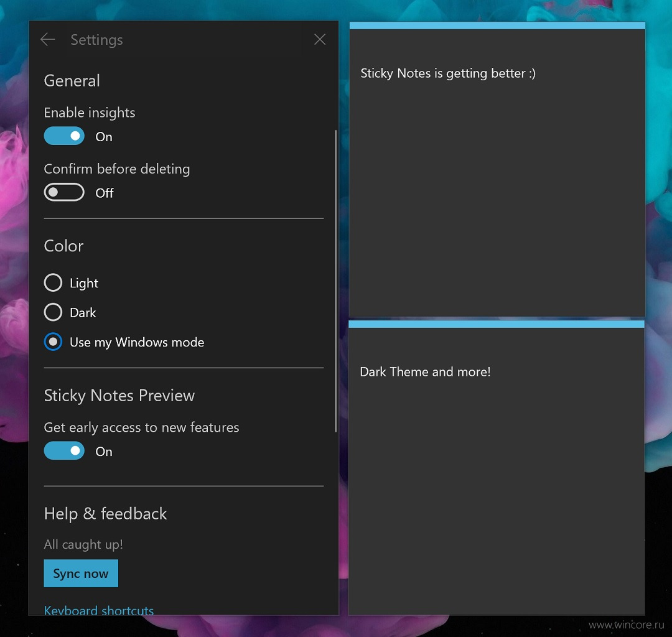Turn off the Enable insights toggle

point(64,136)
